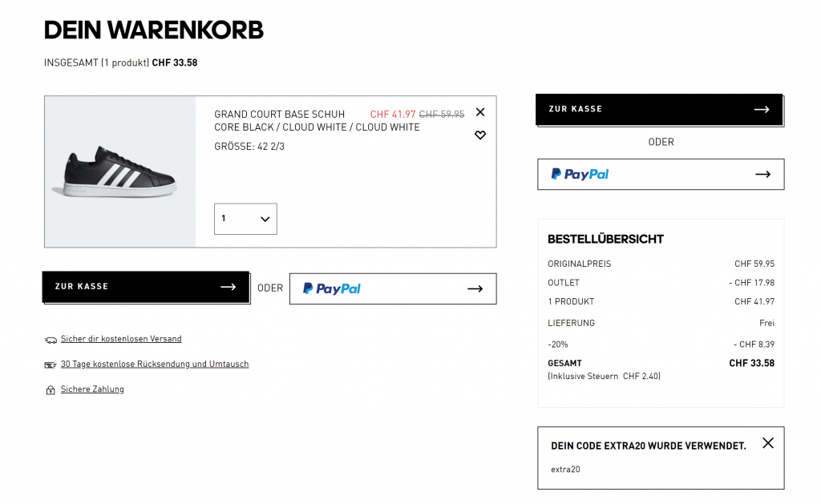Click the padlock secure payment icon

51,390
